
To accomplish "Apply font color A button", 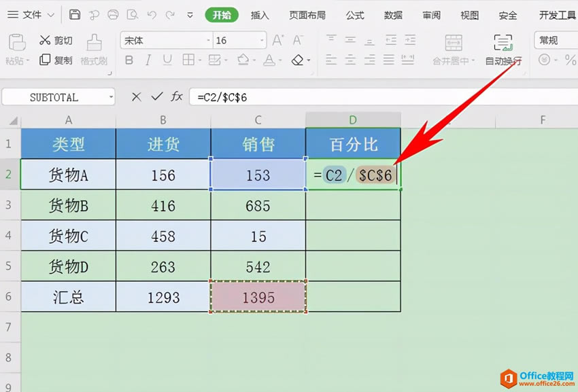I will (269, 60).
